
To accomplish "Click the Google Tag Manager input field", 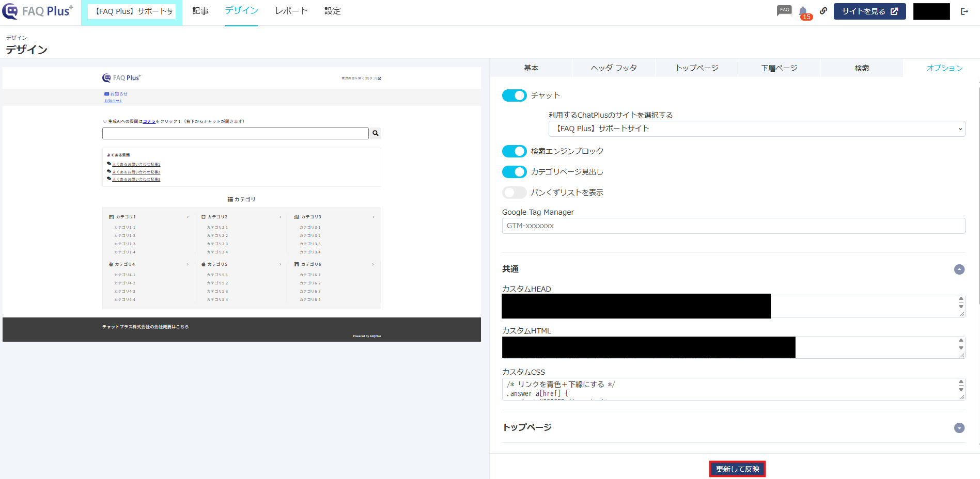I will click(x=734, y=226).
